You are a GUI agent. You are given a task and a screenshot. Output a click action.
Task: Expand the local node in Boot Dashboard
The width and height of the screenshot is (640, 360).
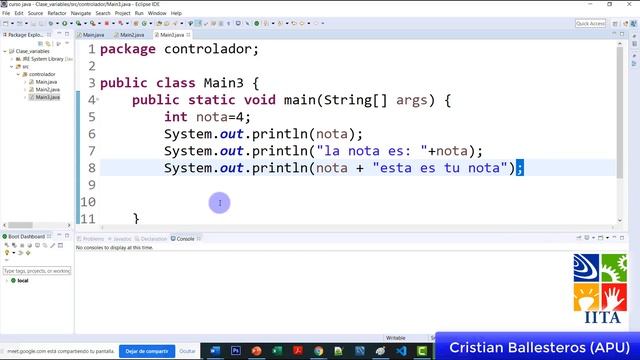pos(7,281)
